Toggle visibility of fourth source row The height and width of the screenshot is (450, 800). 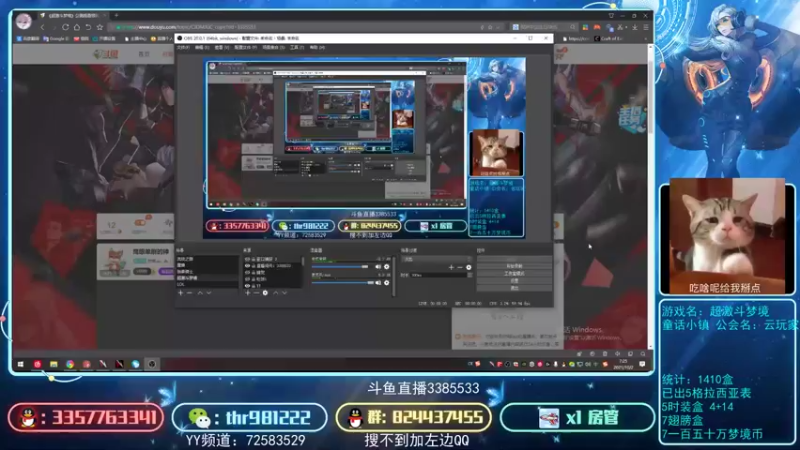pyautogui.click(x=247, y=279)
